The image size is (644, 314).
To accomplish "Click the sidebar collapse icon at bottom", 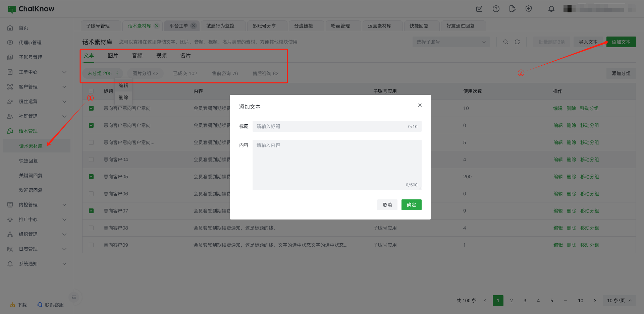I will 74,297.
